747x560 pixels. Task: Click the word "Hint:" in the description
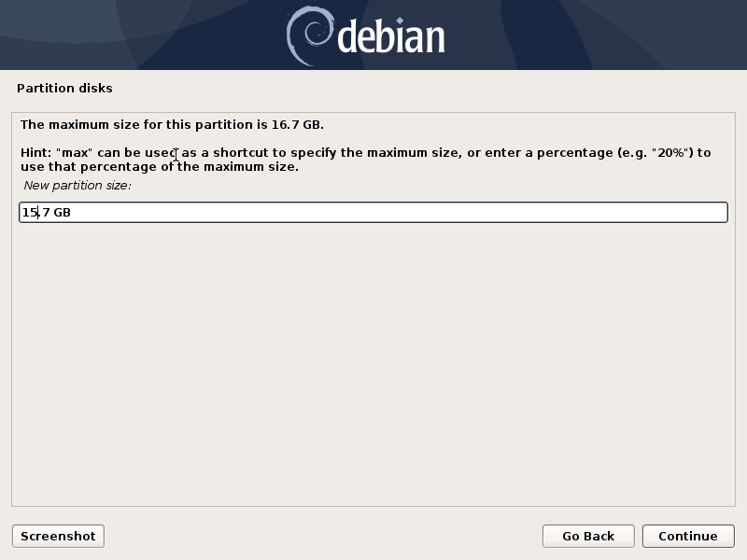(x=35, y=153)
